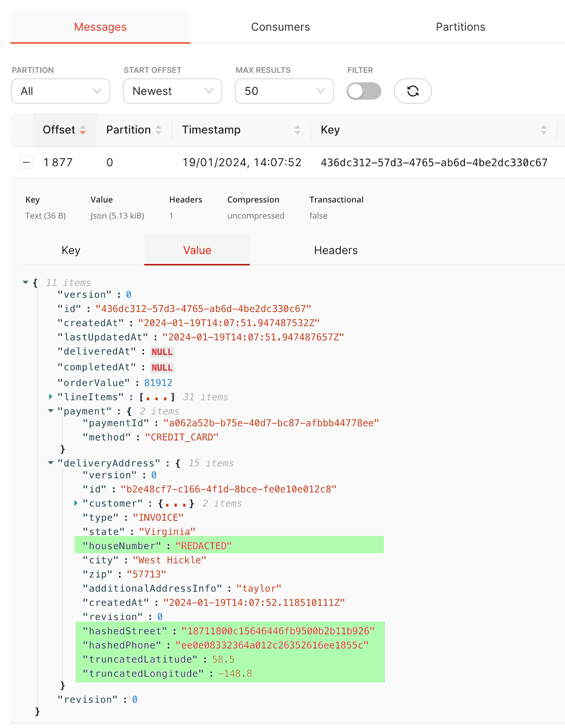Open the Key sub-tab of the message

tap(71, 250)
